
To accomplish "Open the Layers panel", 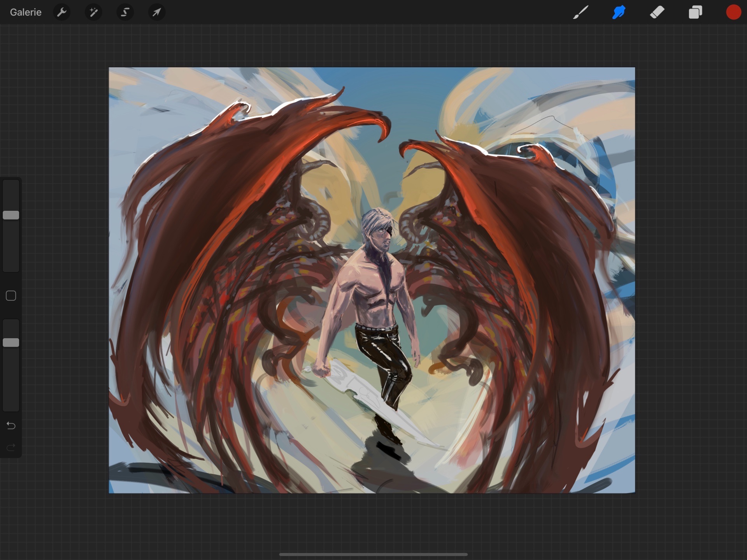I will (695, 12).
